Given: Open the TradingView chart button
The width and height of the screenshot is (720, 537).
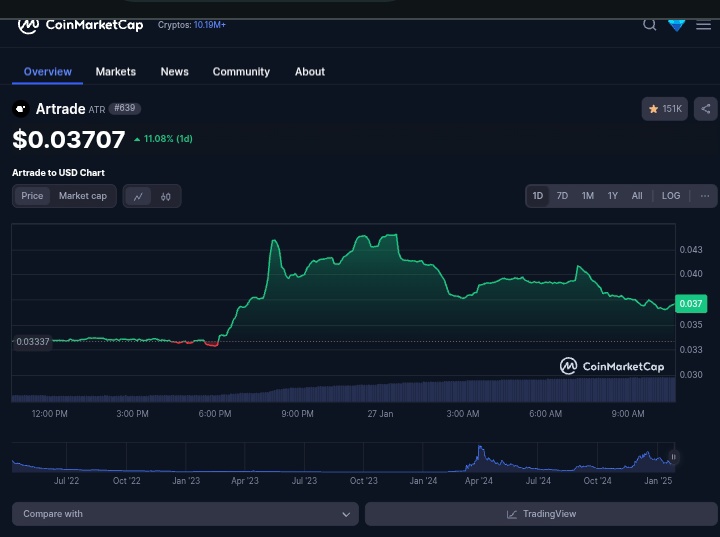Looking at the screenshot, I should (x=541, y=514).
